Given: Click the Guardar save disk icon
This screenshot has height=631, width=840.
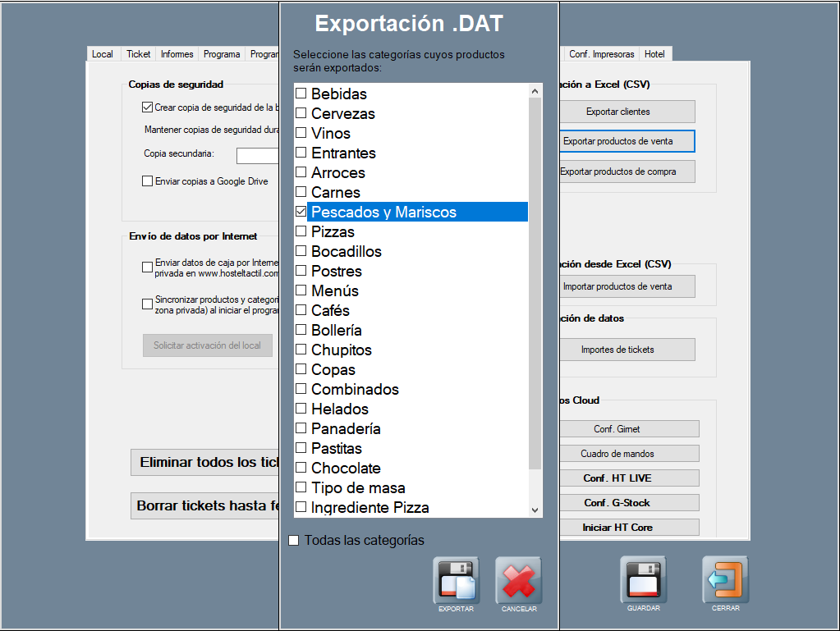Looking at the screenshot, I should pos(643,579).
